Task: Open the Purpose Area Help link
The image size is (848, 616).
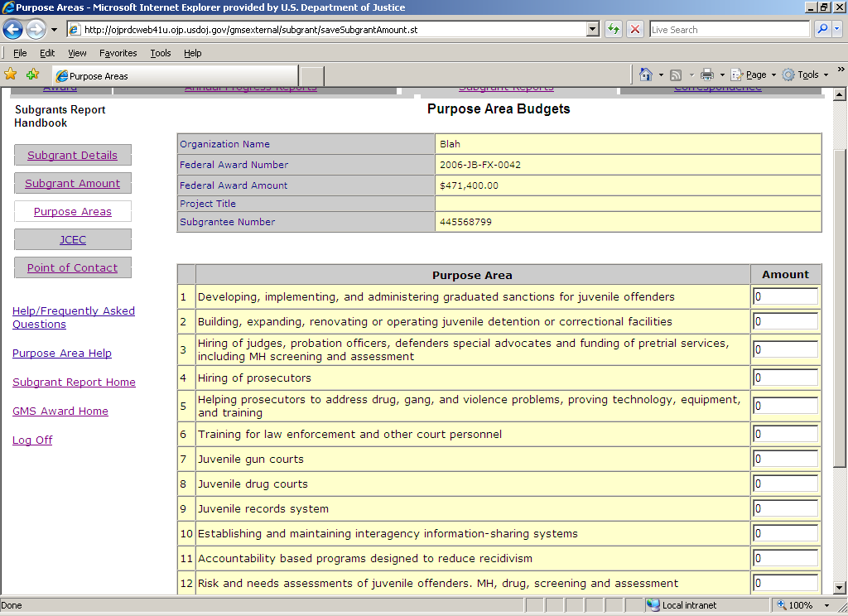Action: (x=62, y=354)
